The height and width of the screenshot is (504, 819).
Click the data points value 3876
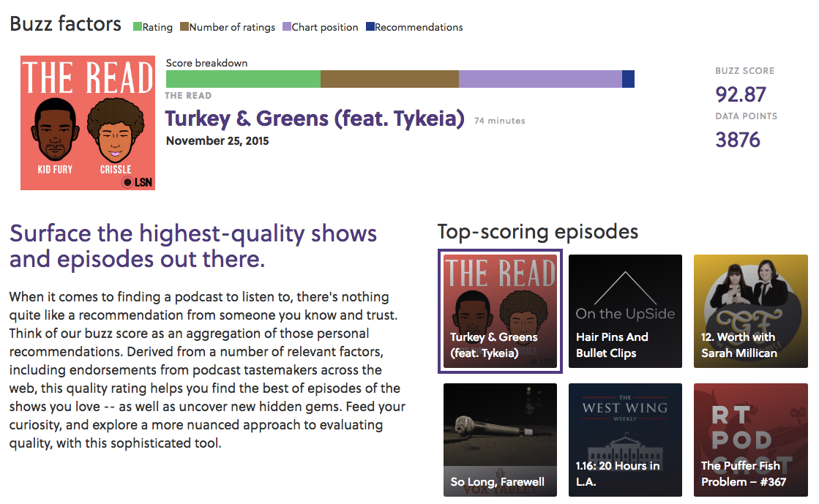[738, 140]
